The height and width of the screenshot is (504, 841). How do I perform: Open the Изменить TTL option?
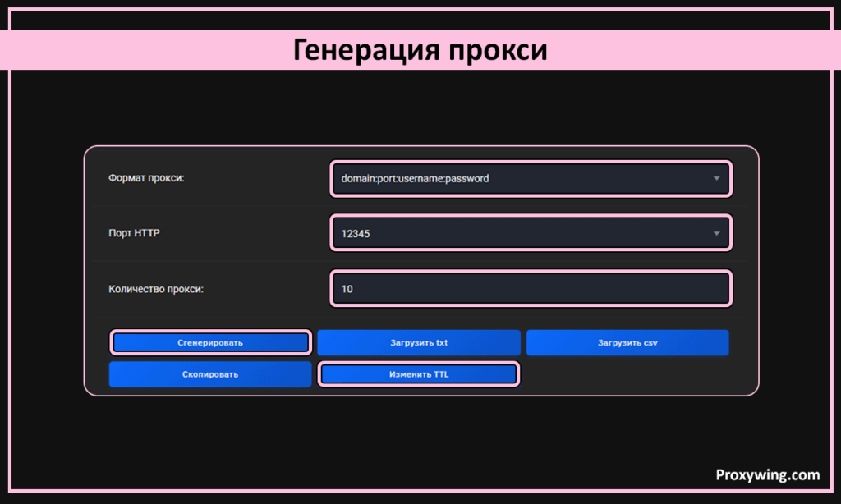419,374
